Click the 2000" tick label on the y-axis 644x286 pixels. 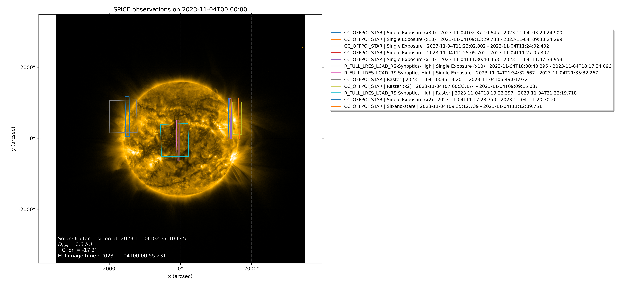point(28,67)
